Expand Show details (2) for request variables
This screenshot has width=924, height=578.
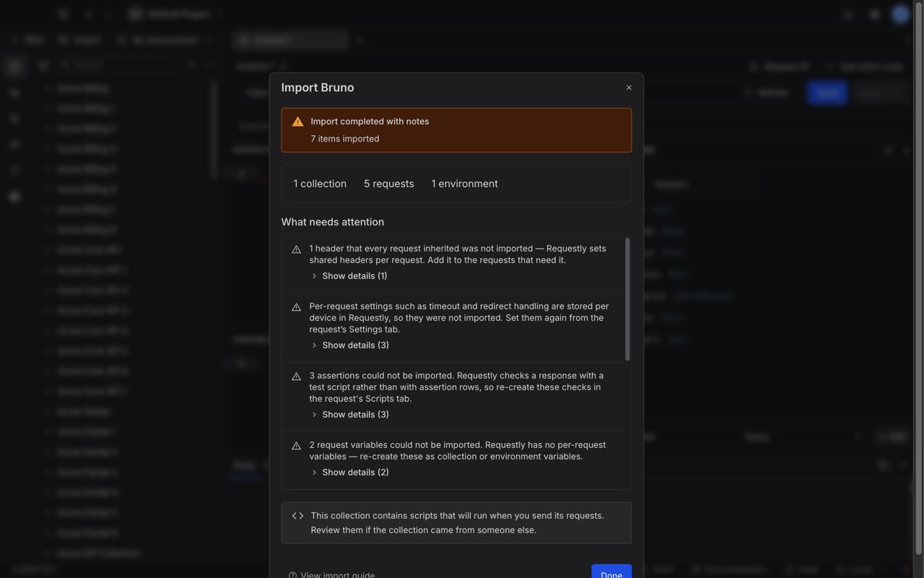[349, 473]
